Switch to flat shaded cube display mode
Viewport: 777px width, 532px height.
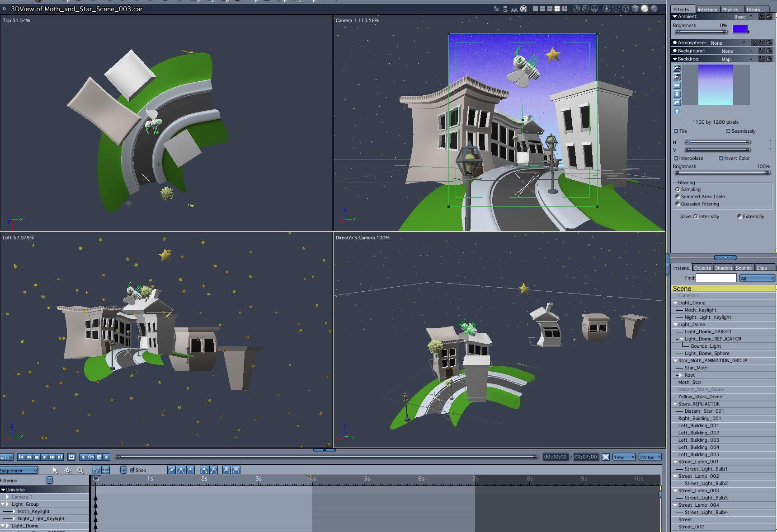(635, 9)
